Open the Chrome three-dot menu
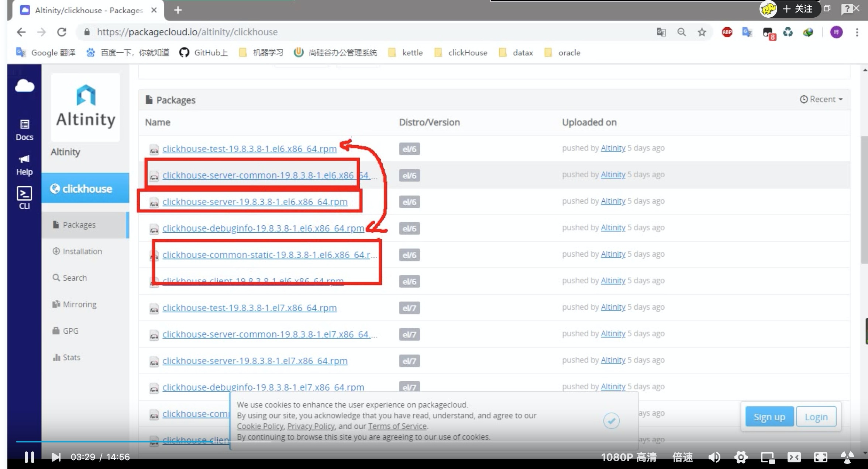Screen dimensions: 868x469 click(x=857, y=32)
